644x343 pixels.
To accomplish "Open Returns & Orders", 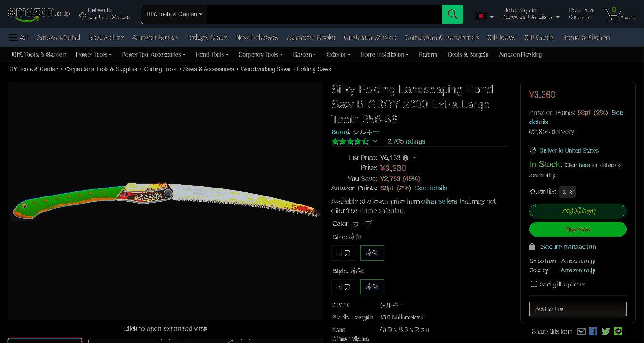I will [581, 14].
